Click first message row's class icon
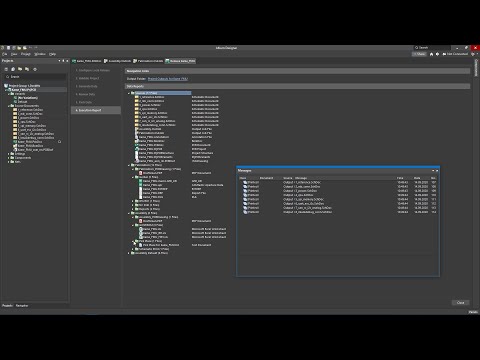 point(245,183)
